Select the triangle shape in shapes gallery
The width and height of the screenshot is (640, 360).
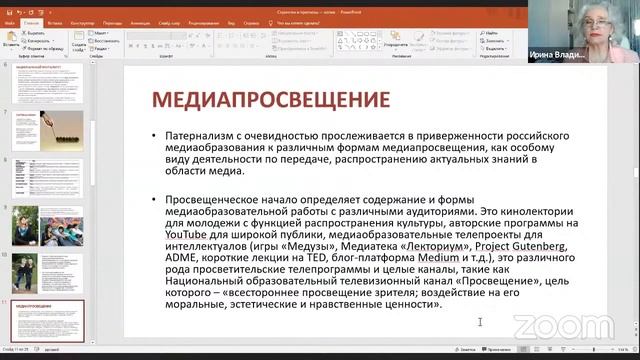[340, 40]
